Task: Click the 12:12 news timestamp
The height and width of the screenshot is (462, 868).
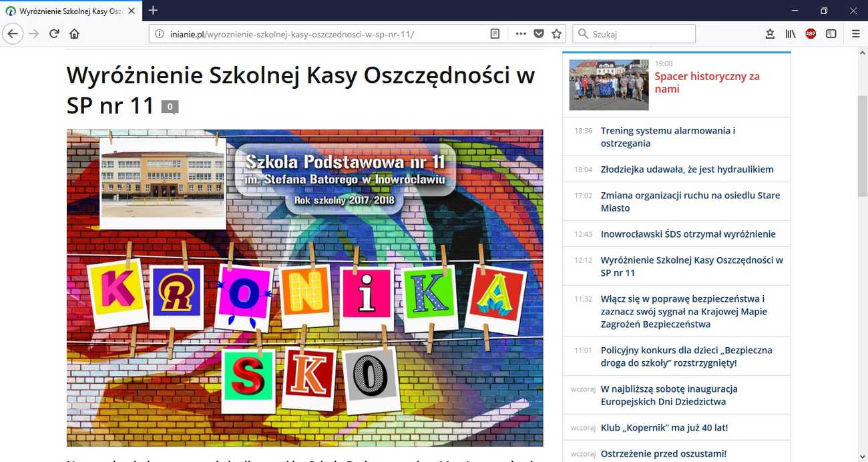Action: tap(583, 260)
